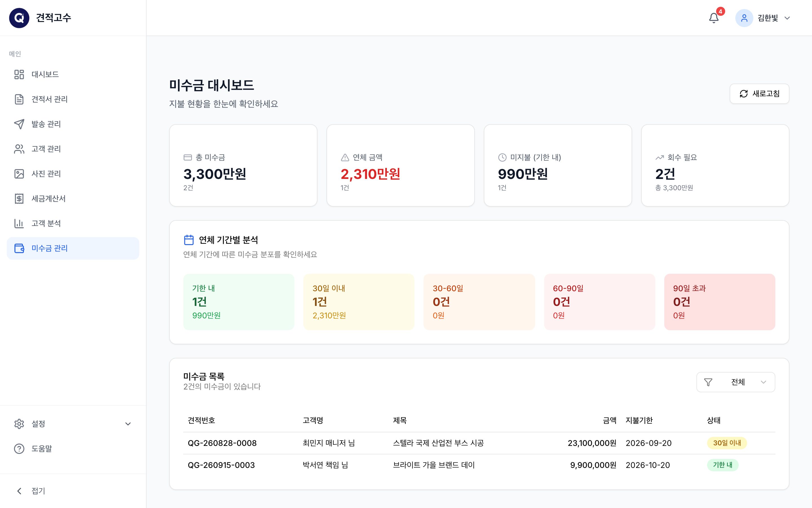The width and height of the screenshot is (812, 508).
Task: Click the 총 미수금 summary card
Action: pos(243,165)
